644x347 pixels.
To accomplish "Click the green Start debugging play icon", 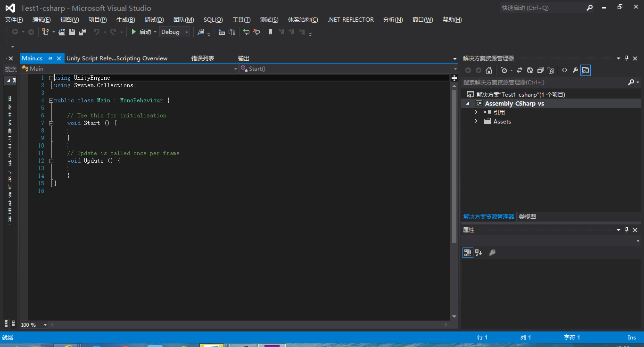I will tap(134, 32).
